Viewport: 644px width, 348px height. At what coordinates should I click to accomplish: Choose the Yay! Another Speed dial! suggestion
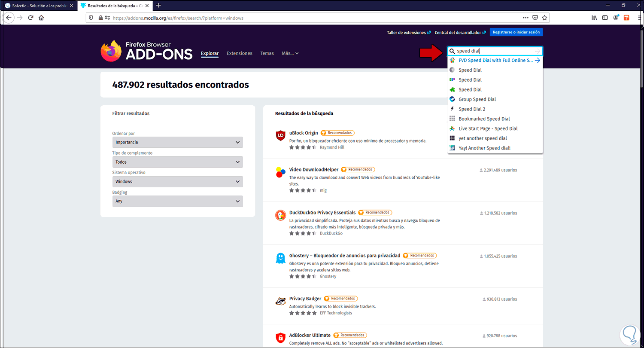[495, 148]
